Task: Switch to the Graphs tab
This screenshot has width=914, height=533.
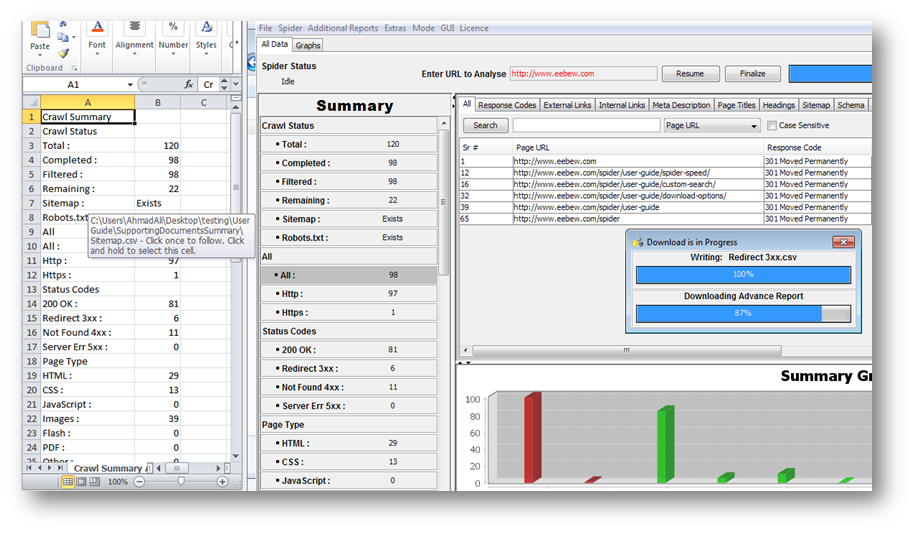Action: 308,45
